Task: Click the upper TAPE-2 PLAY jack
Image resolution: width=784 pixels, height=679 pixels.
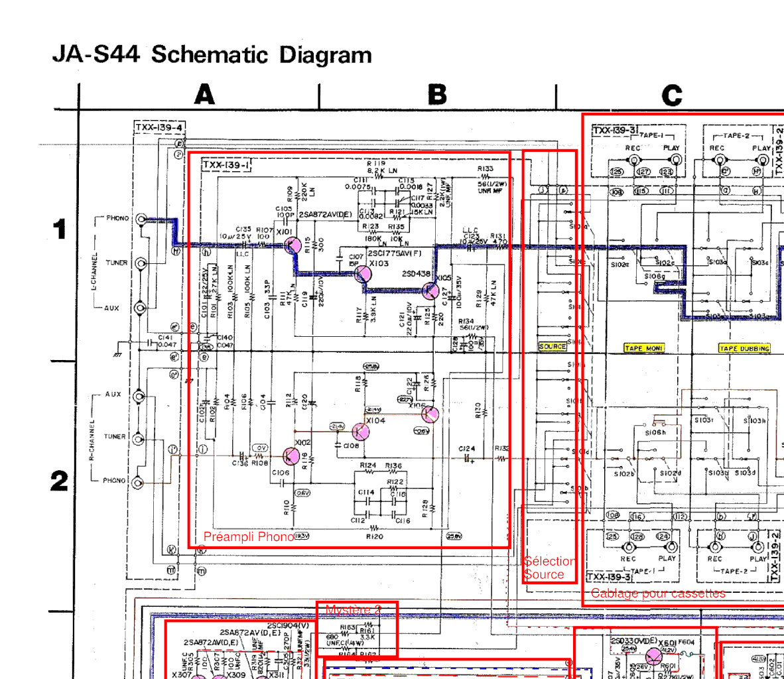Action: [x=763, y=160]
